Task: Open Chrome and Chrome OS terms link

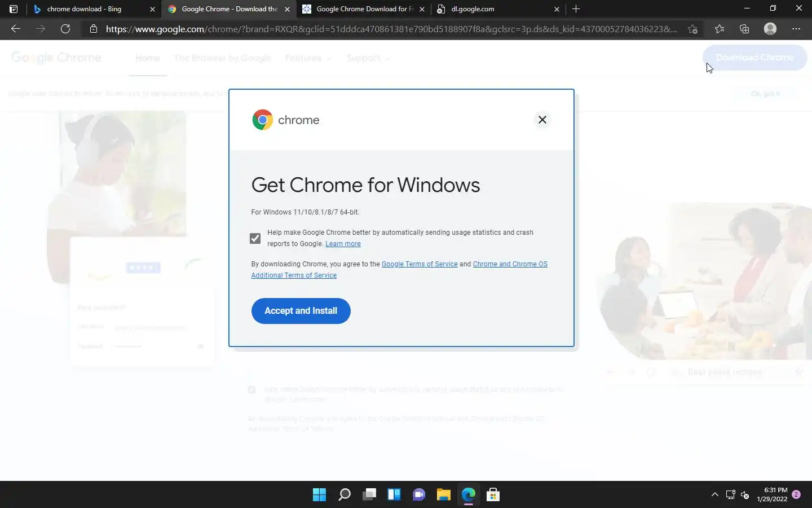Action: pyautogui.click(x=510, y=264)
